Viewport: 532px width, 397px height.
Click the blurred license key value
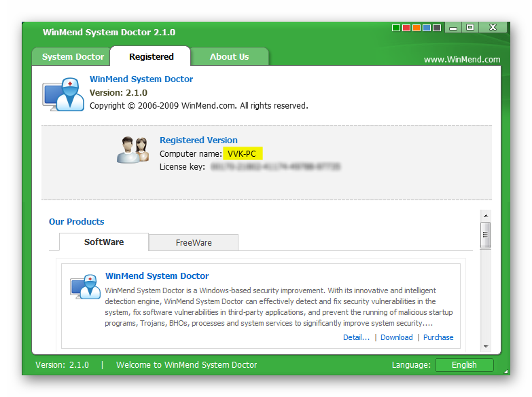pos(275,166)
